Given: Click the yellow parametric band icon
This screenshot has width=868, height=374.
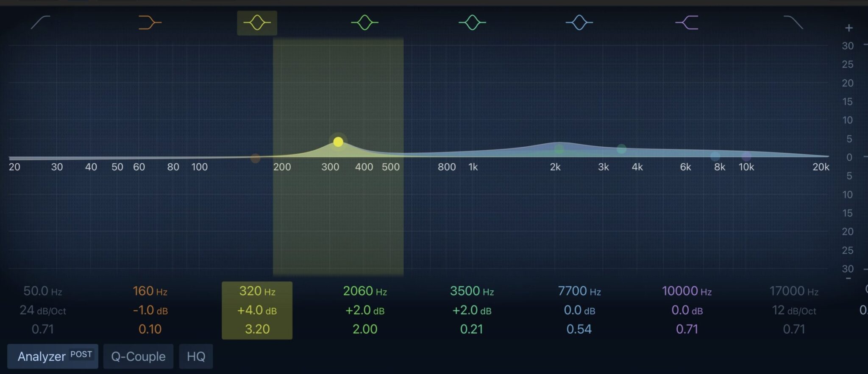Looking at the screenshot, I should pos(257,23).
